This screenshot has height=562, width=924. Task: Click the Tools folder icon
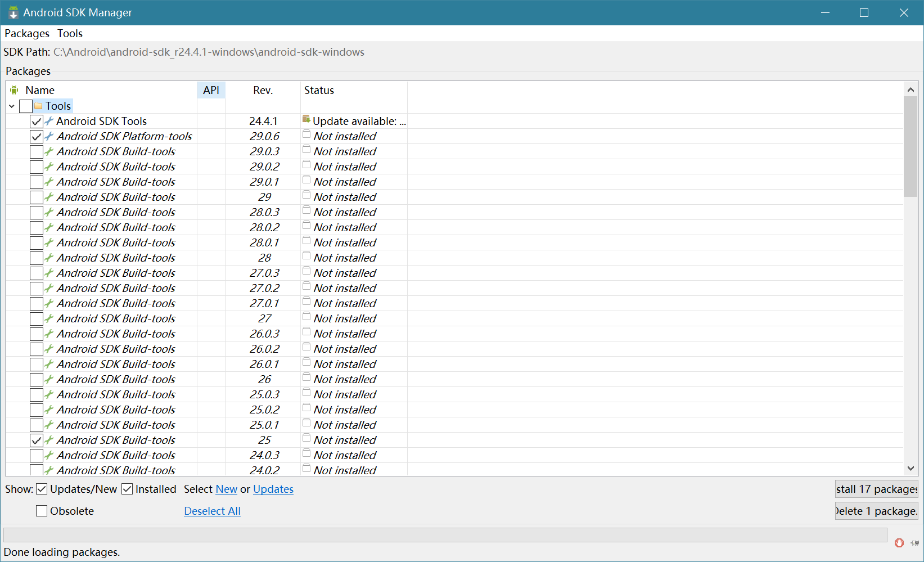[38, 106]
